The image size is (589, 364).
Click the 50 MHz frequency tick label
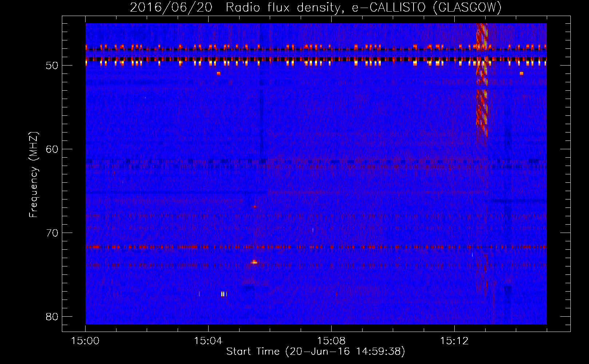pos(52,66)
